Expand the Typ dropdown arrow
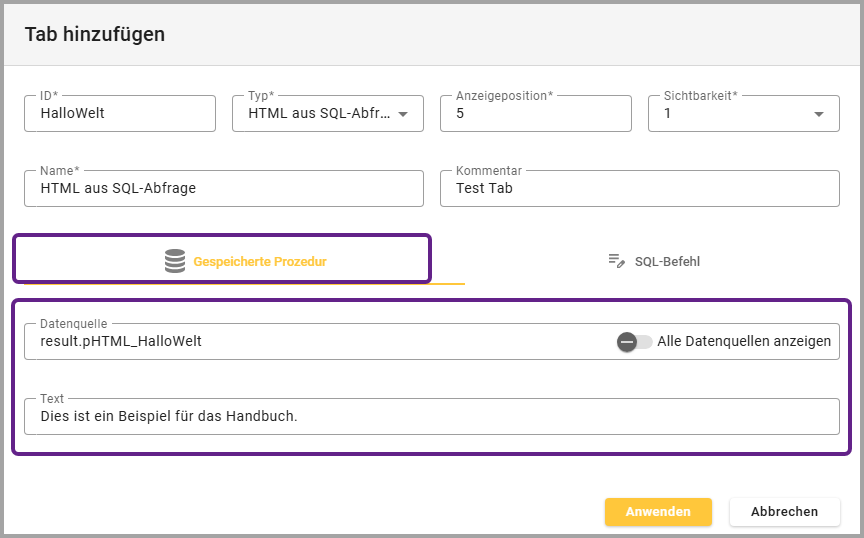This screenshot has height=538, width=864. (x=403, y=114)
